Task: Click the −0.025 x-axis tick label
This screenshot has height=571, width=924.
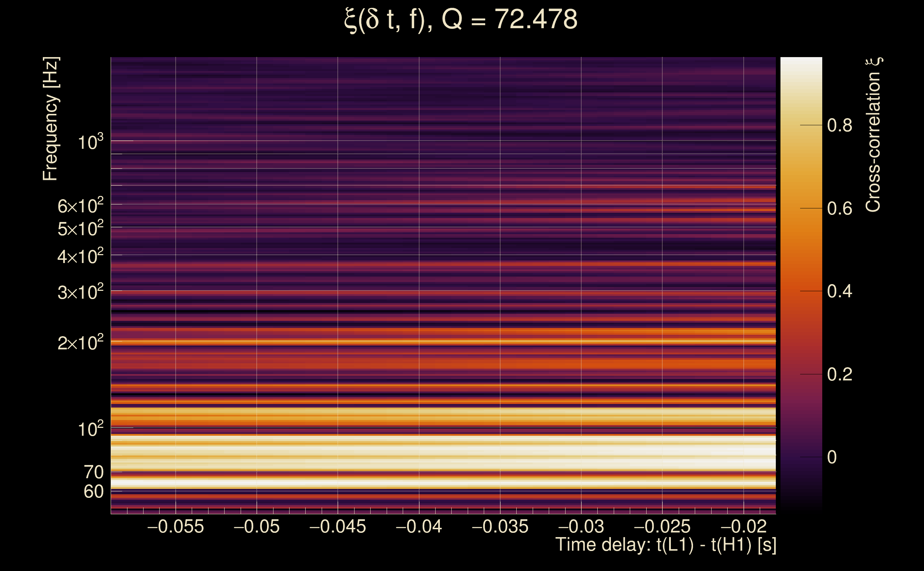Action: click(662, 526)
